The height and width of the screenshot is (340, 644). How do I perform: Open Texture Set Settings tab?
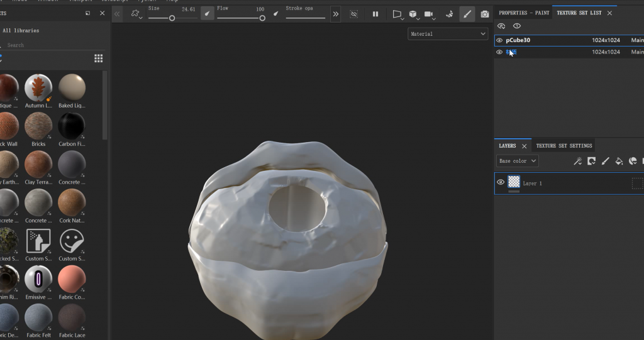click(x=564, y=146)
